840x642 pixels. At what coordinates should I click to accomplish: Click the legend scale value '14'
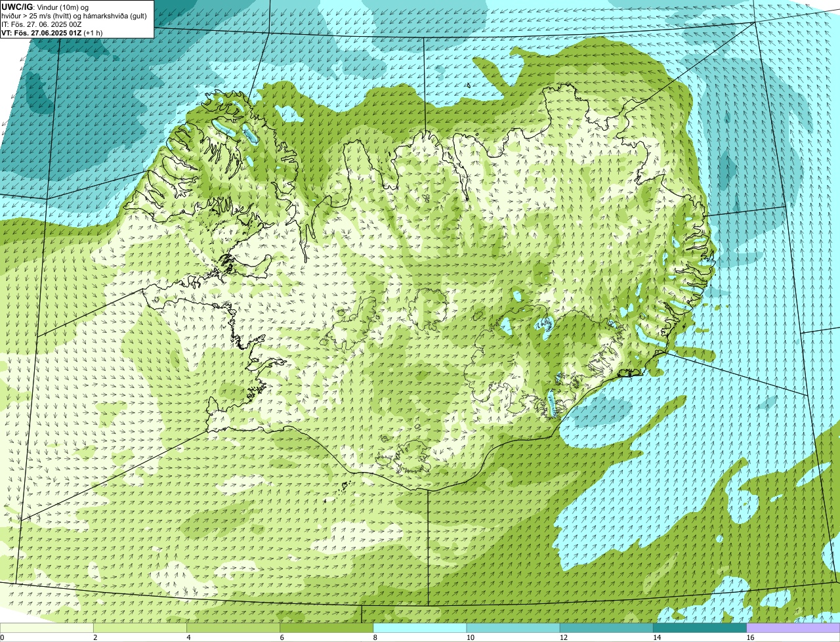pyautogui.click(x=657, y=637)
